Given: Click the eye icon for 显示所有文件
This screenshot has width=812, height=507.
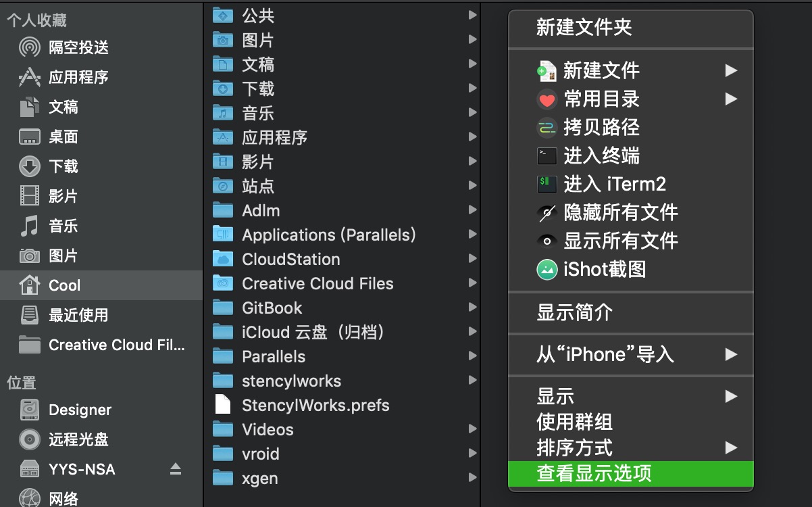Looking at the screenshot, I should pyautogui.click(x=547, y=241).
